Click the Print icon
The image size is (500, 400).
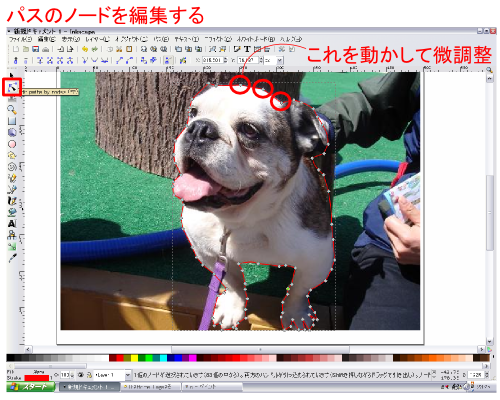point(46,49)
